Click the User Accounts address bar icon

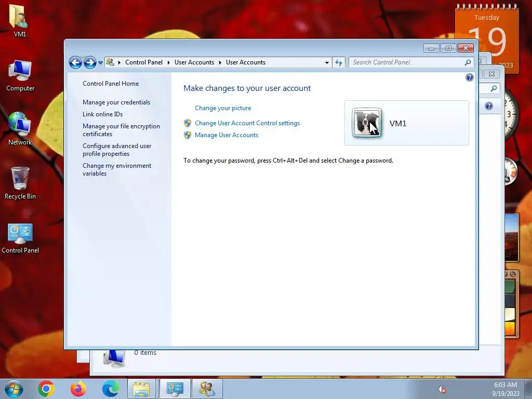(110, 62)
